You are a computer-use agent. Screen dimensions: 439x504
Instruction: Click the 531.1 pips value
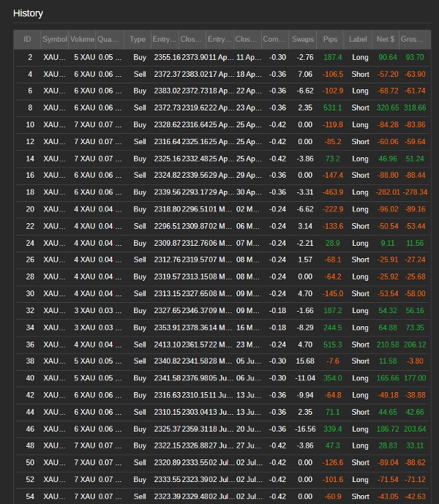[332, 108]
